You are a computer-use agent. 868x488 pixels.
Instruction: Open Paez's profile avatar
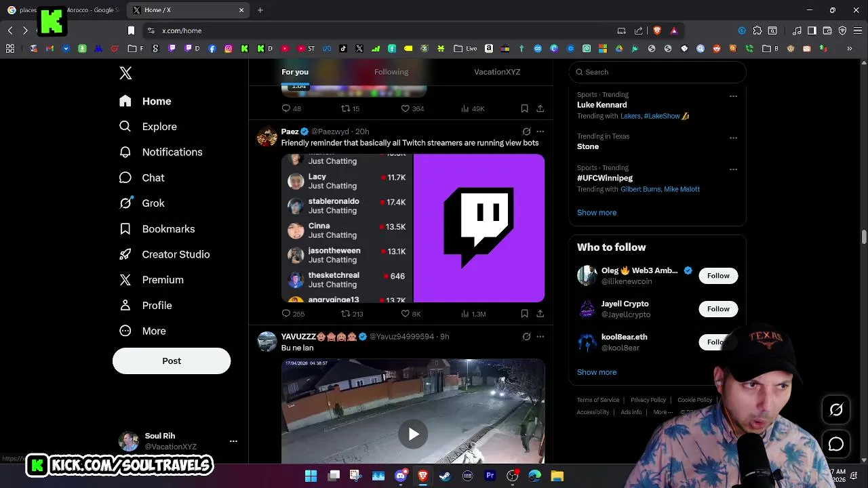point(267,136)
